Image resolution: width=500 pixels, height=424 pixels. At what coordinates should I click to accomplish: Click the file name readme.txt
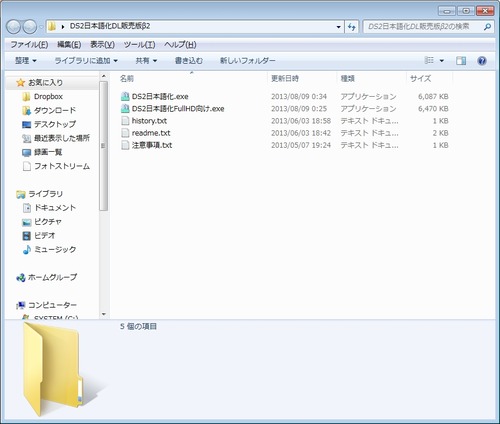pyautogui.click(x=151, y=133)
